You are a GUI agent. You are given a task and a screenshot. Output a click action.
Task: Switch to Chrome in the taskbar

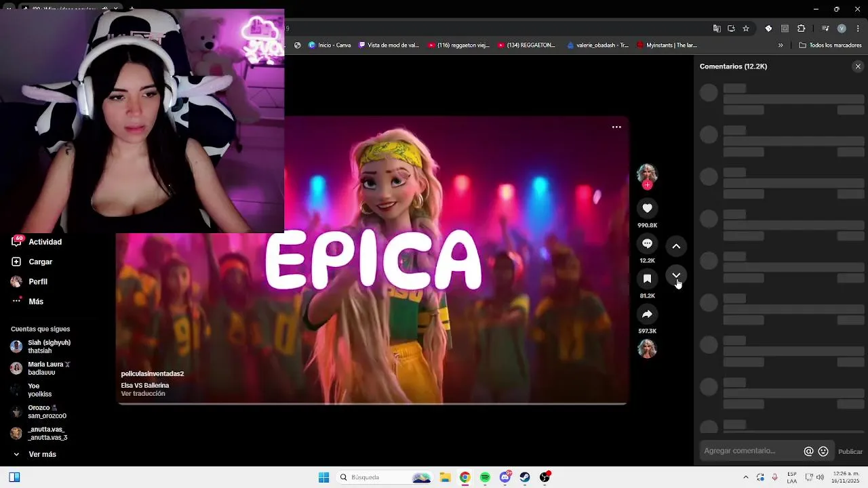465,477
